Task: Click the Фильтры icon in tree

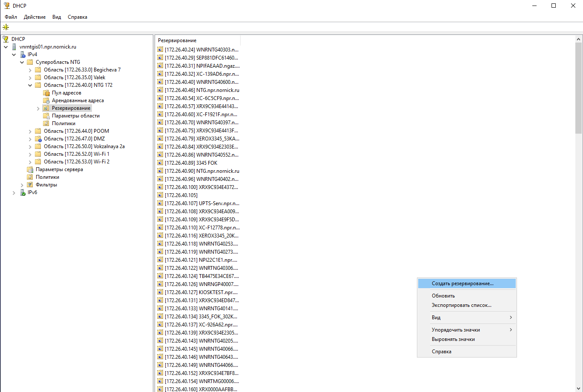Action: pos(30,185)
